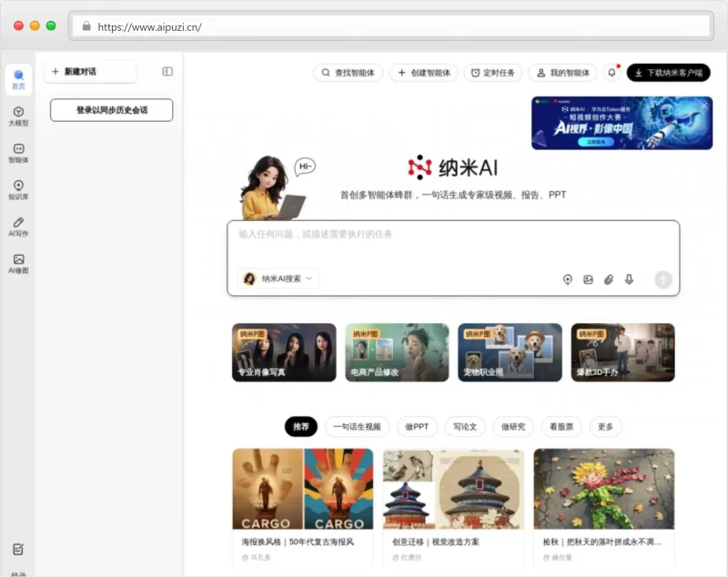Viewport: 728px width, 577px height.
Task: Click the image upload icon in input box
Action: (588, 279)
